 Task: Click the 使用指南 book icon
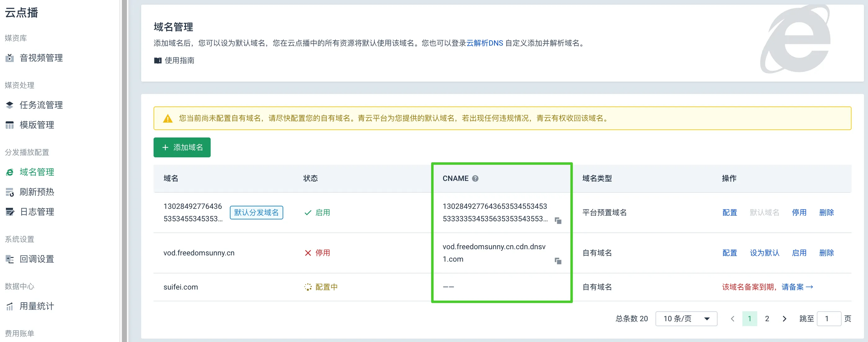(157, 61)
